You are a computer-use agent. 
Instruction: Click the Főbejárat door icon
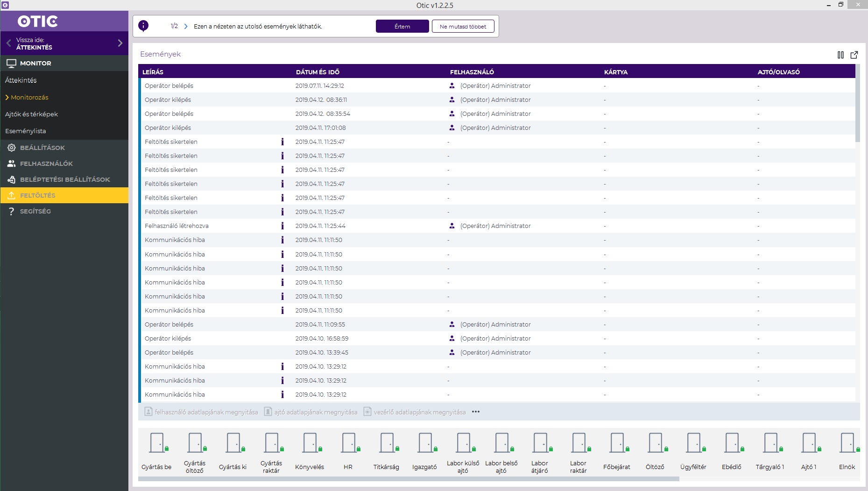pos(617,443)
